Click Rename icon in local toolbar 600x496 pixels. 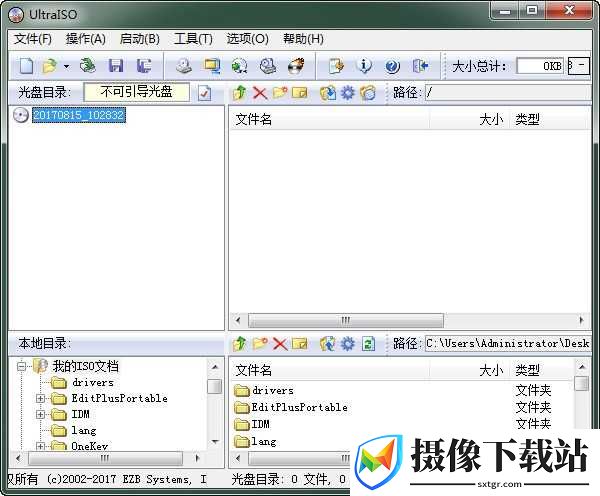300,343
